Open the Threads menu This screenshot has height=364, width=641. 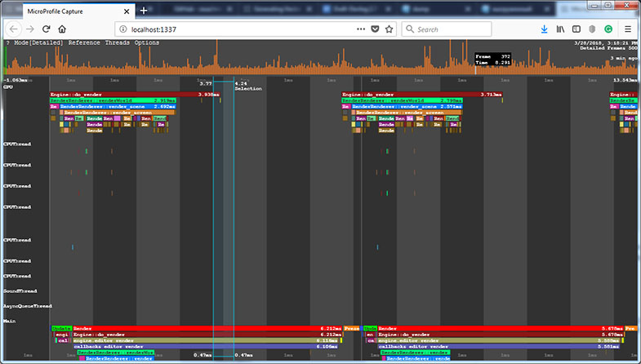point(118,42)
